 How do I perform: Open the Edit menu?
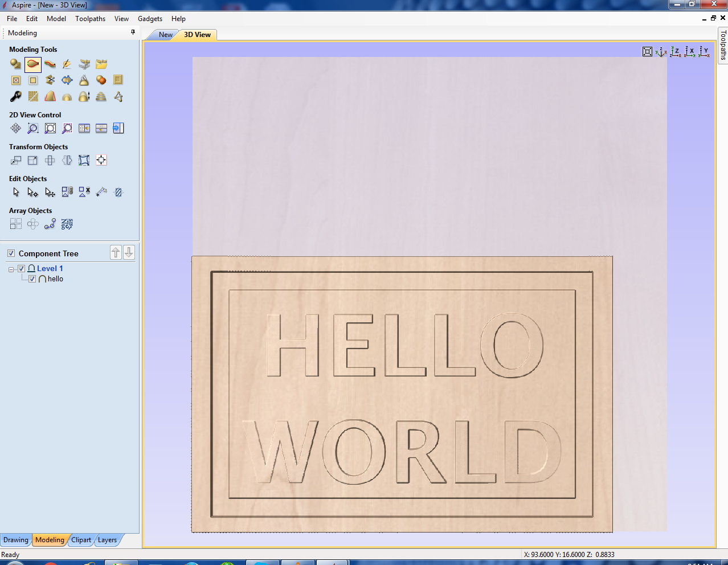pos(32,19)
